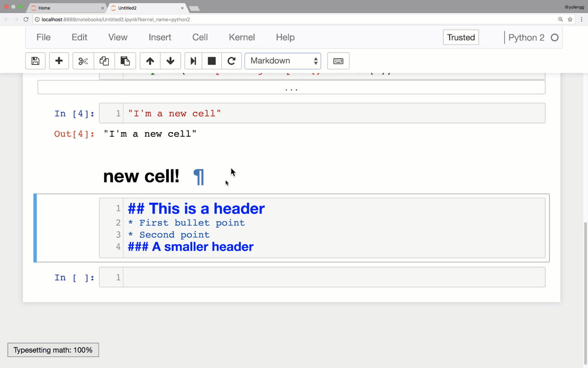Image resolution: width=588 pixels, height=368 pixels.
Task: Open the cell type dropdown showing Markdown
Action: click(x=283, y=60)
